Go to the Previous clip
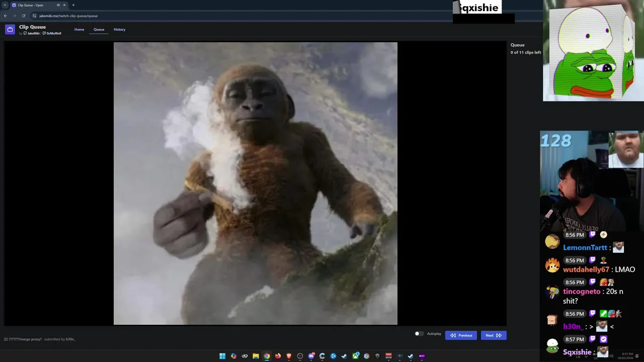 [x=461, y=335]
